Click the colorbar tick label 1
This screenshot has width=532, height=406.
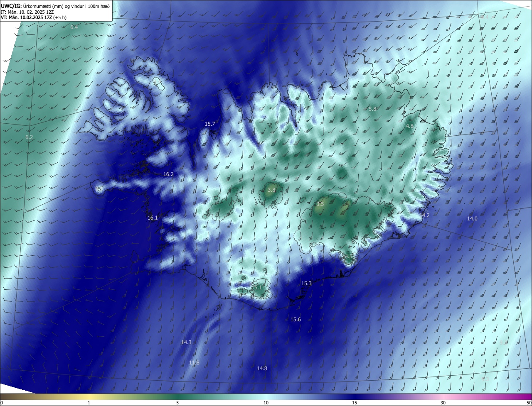click(x=89, y=403)
